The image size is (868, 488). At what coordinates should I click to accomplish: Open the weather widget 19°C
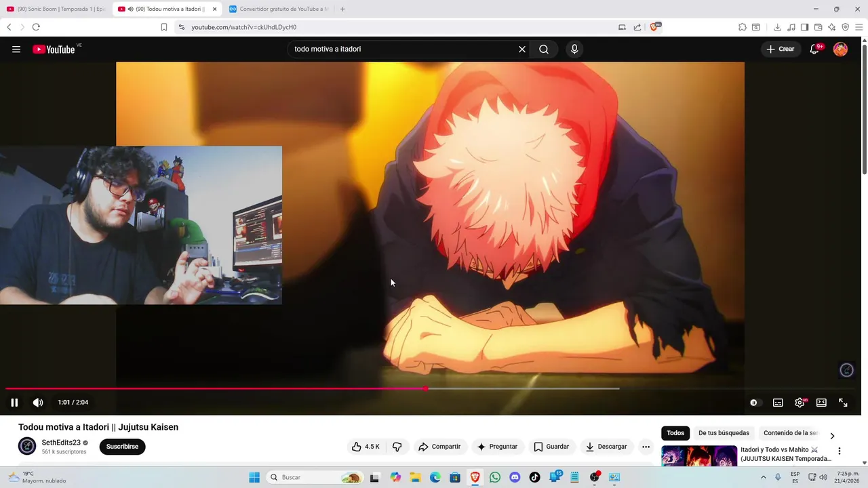[x=37, y=477]
